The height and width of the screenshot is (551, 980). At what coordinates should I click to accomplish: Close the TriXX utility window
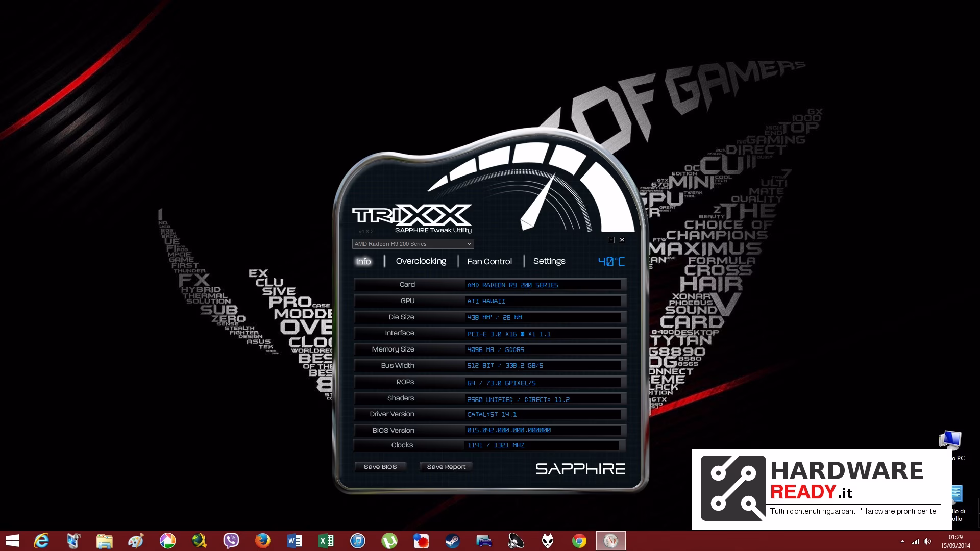(622, 240)
